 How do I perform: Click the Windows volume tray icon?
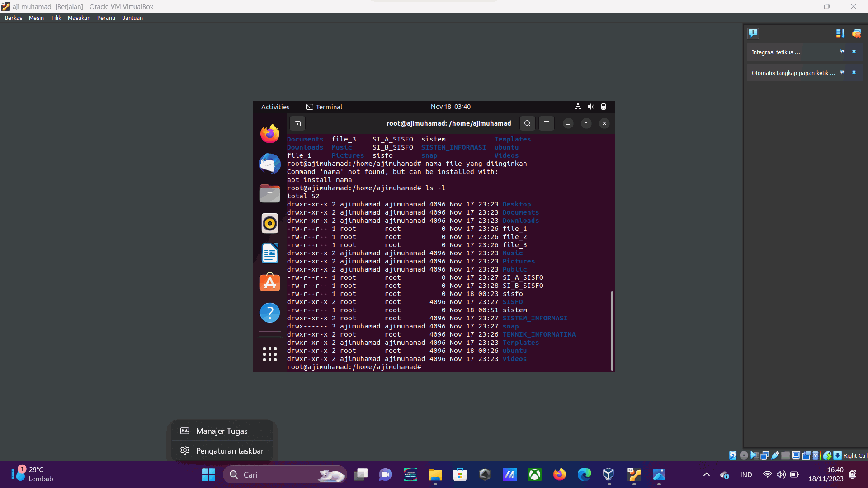tap(781, 474)
